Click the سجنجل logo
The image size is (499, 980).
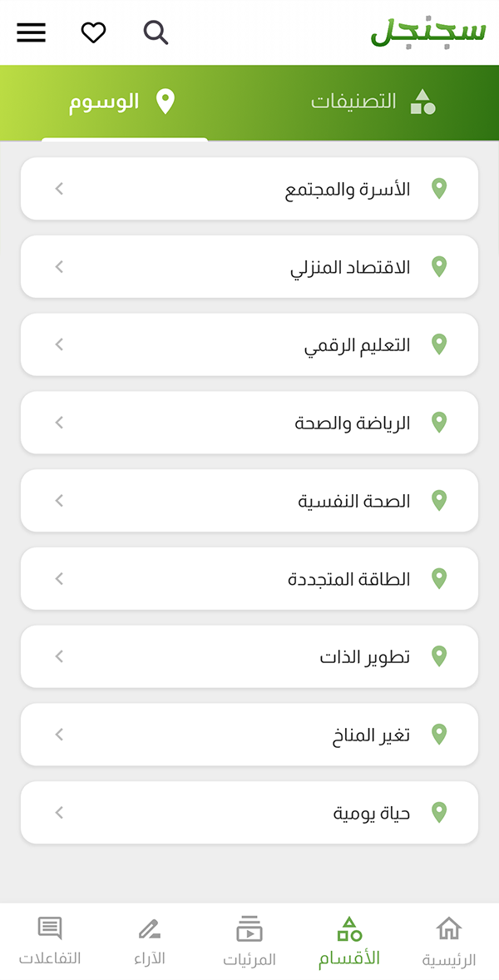(427, 32)
